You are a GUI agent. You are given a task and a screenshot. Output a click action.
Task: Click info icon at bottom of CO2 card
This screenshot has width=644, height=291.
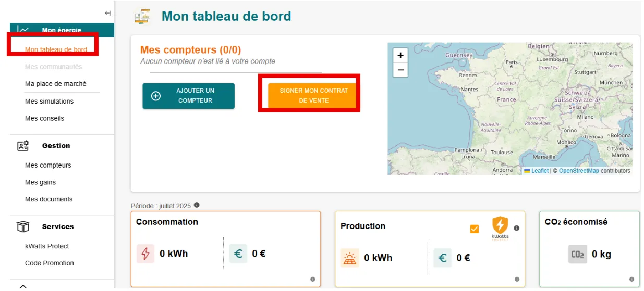pyautogui.click(x=631, y=279)
